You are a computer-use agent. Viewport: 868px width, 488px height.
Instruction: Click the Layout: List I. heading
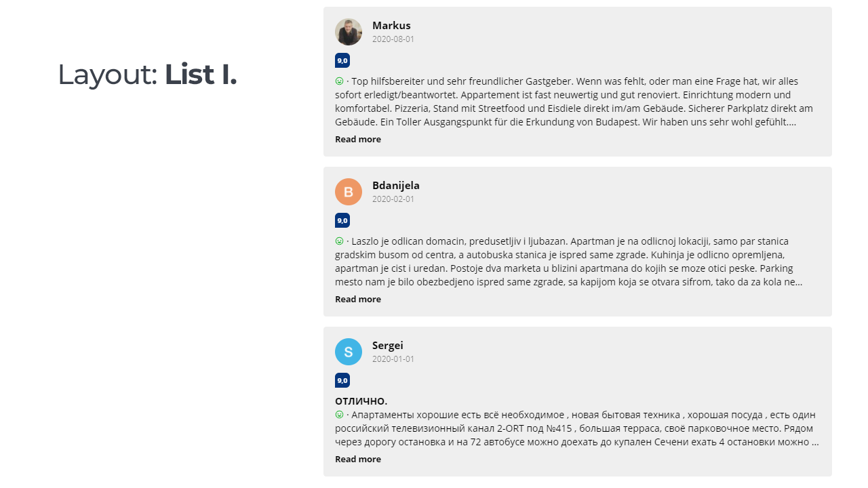point(147,75)
